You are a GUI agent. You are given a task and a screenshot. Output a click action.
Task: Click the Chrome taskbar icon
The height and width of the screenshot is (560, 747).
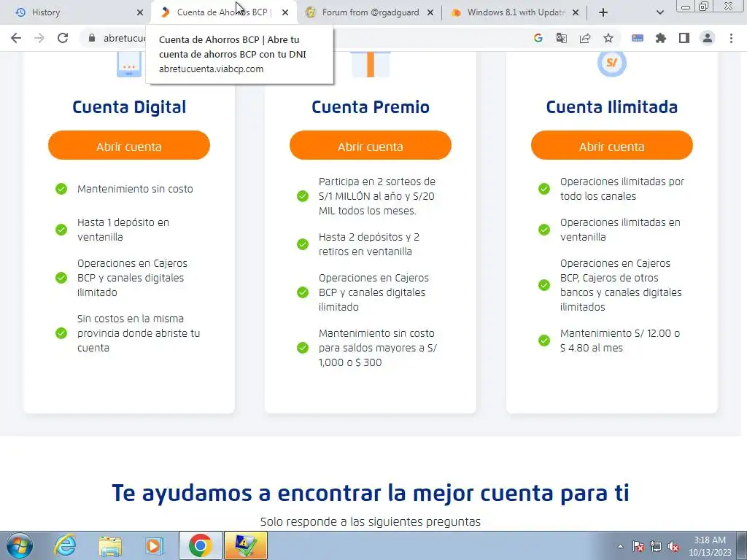click(201, 545)
